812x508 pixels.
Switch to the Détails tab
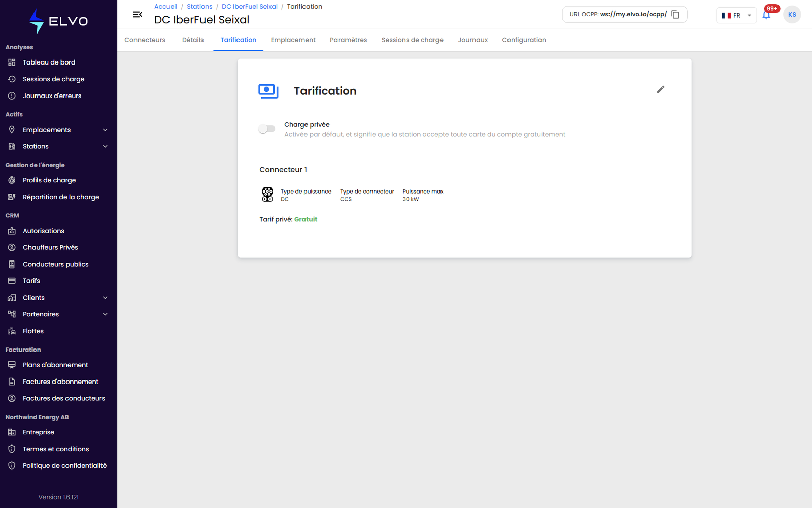(x=193, y=40)
